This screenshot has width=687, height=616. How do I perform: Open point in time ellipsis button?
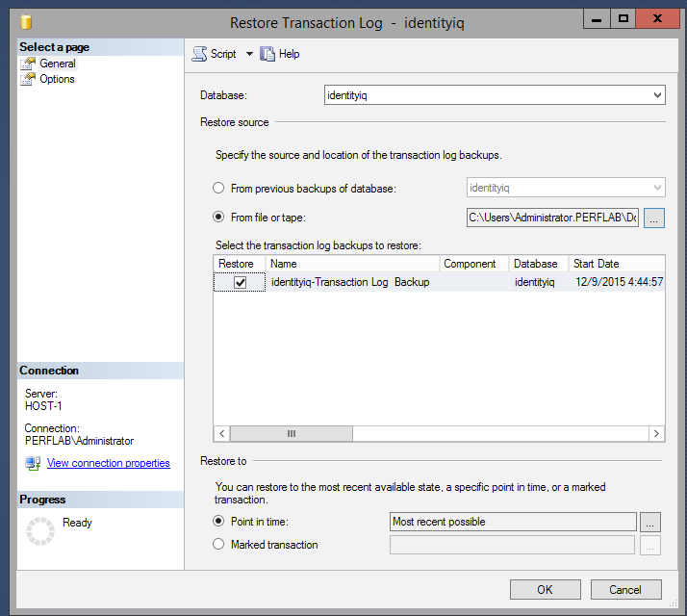pyautogui.click(x=650, y=523)
